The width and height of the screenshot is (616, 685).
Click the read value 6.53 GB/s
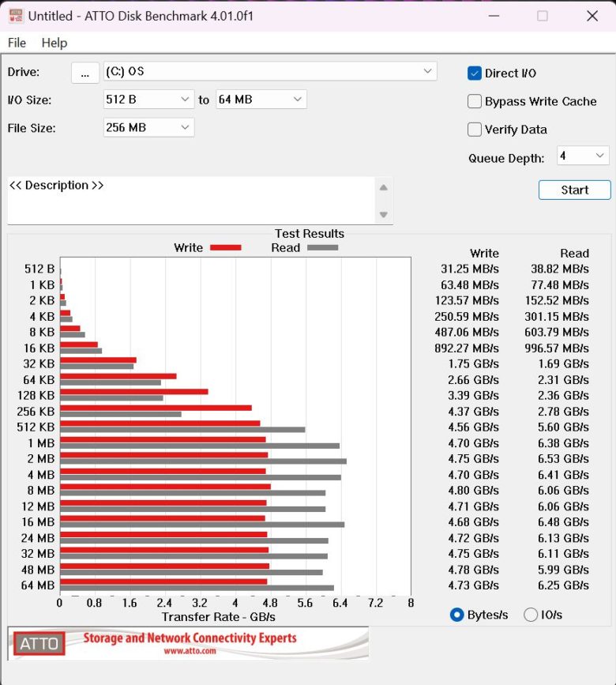pyautogui.click(x=563, y=459)
